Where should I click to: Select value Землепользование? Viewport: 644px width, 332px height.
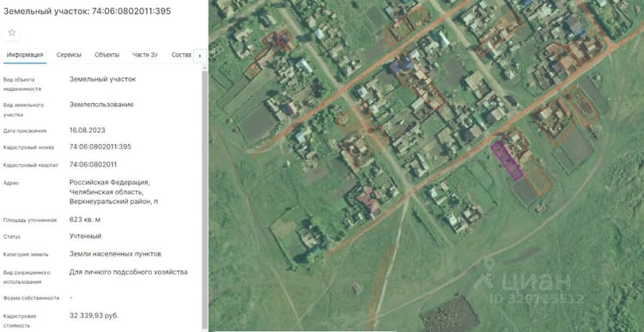(x=101, y=105)
